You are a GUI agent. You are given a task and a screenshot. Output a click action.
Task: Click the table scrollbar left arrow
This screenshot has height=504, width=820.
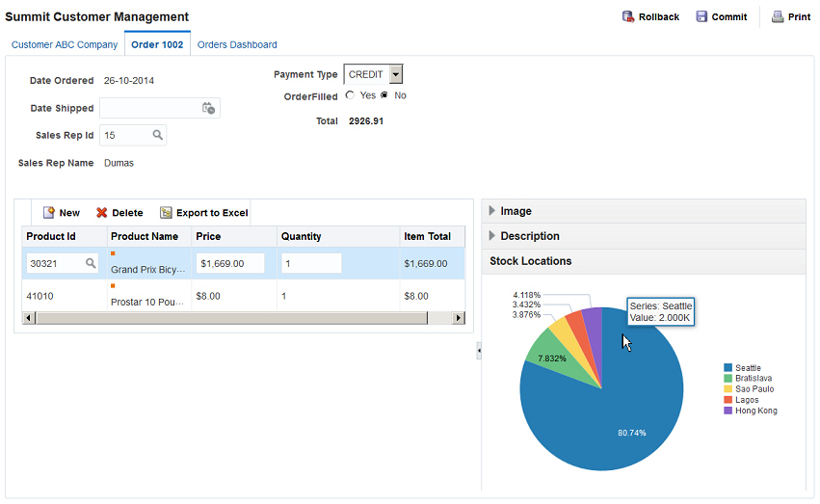click(x=29, y=318)
